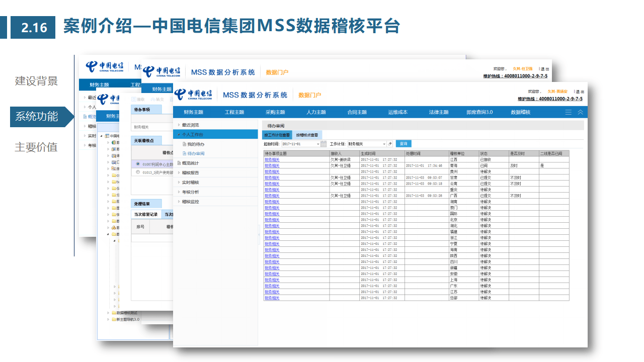
Task: Click 不及时 cell in 甘肃 row
Action: tap(524, 177)
